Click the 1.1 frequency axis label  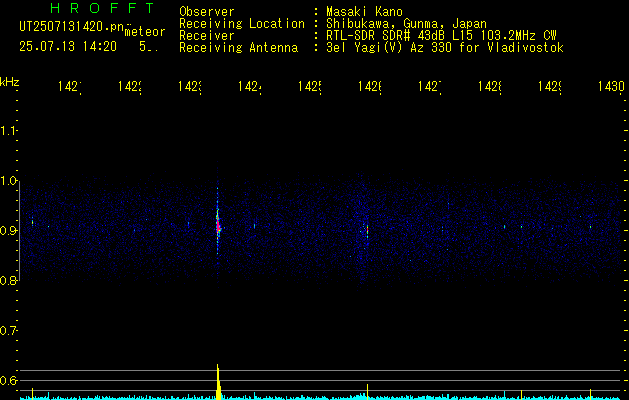[9, 130]
